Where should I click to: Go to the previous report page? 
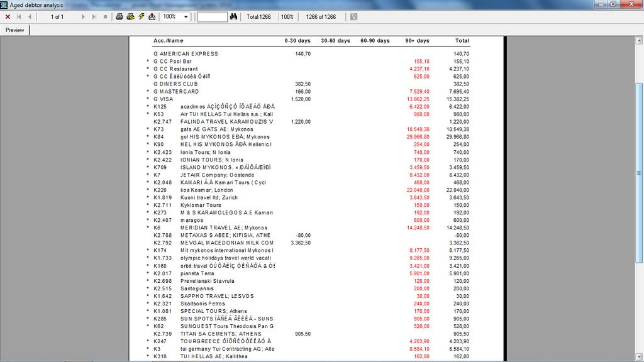click(x=30, y=17)
